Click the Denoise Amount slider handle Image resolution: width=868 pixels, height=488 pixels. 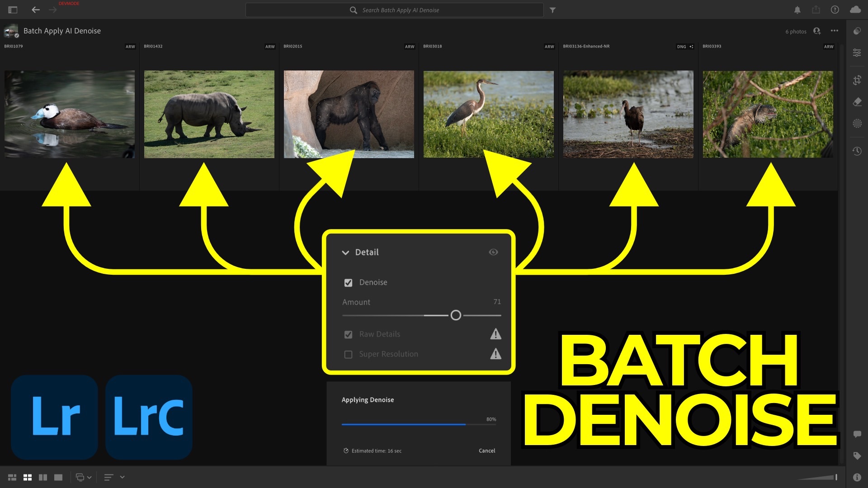pos(456,315)
